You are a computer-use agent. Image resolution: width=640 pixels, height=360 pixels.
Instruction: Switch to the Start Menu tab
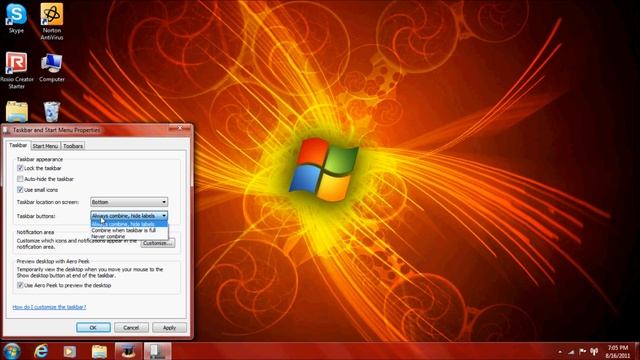(x=45, y=146)
